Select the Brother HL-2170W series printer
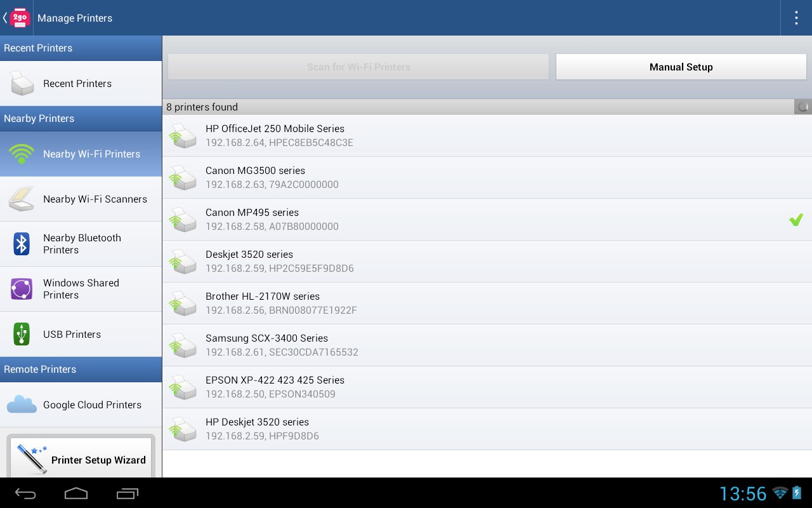Viewport: 812px width, 508px height. 487,304
